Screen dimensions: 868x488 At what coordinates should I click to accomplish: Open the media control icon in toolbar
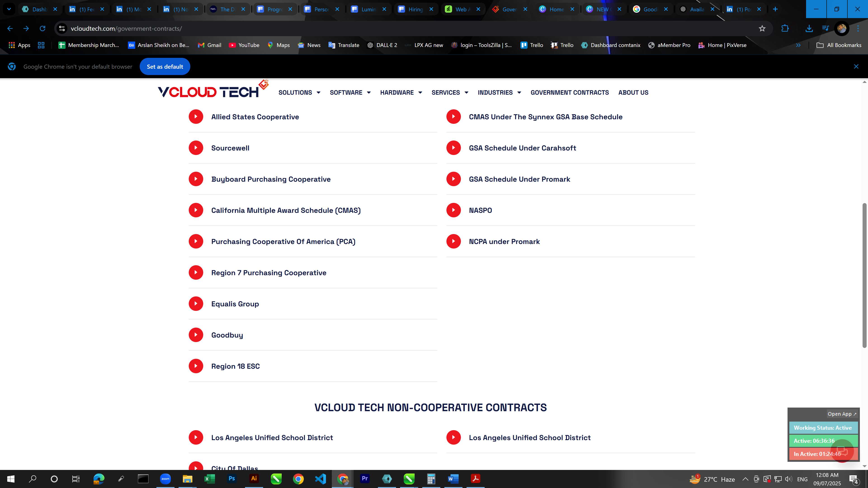(825, 29)
